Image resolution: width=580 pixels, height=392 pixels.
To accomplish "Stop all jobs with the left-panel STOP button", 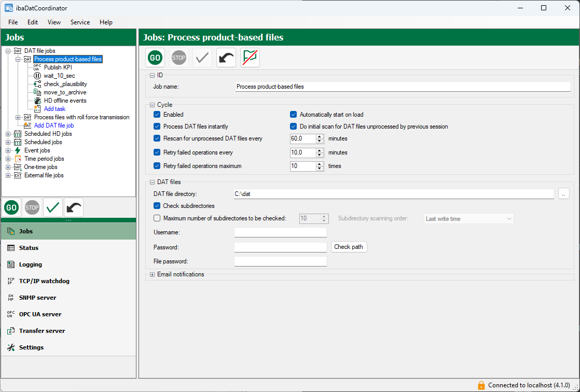I will [32, 207].
